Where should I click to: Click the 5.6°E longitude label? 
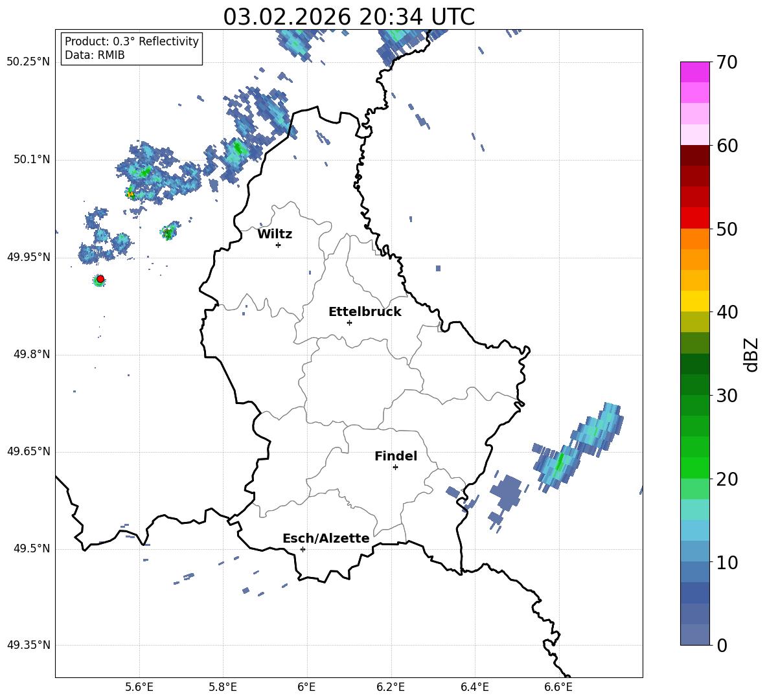click(x=139, y=687)
